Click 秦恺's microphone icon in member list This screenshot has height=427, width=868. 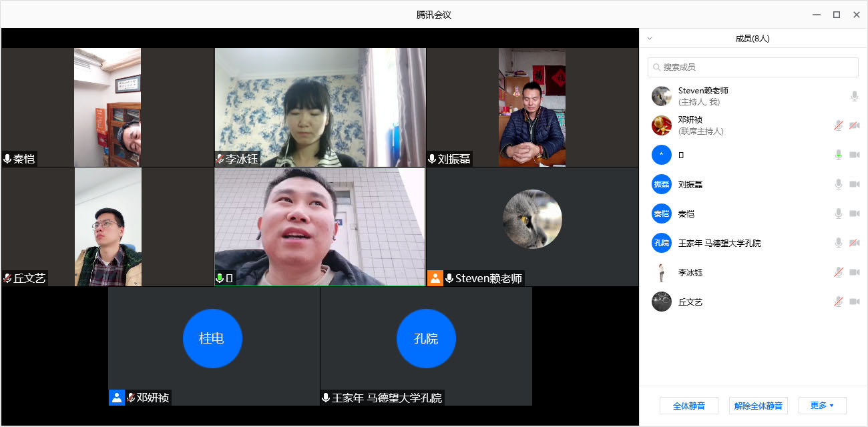click(x=839, y=213)
